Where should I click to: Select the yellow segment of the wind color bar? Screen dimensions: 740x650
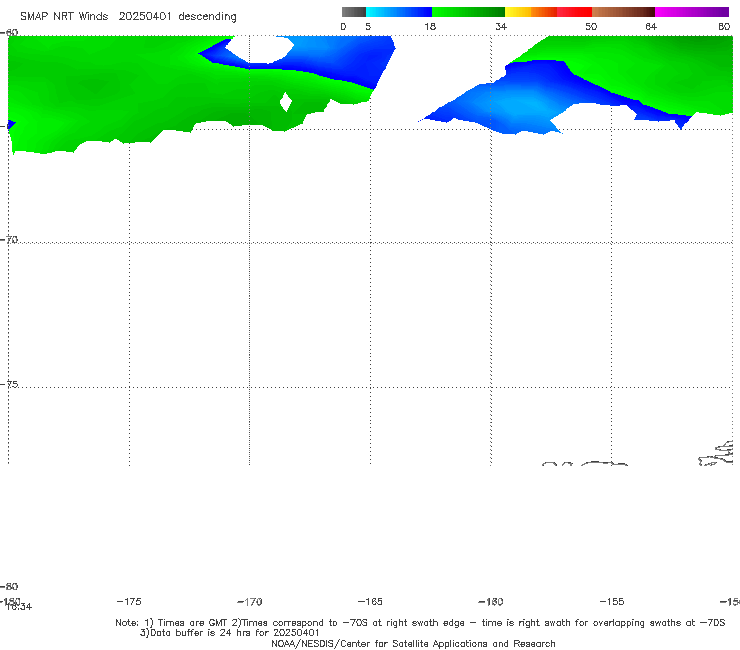coord(518,12)
